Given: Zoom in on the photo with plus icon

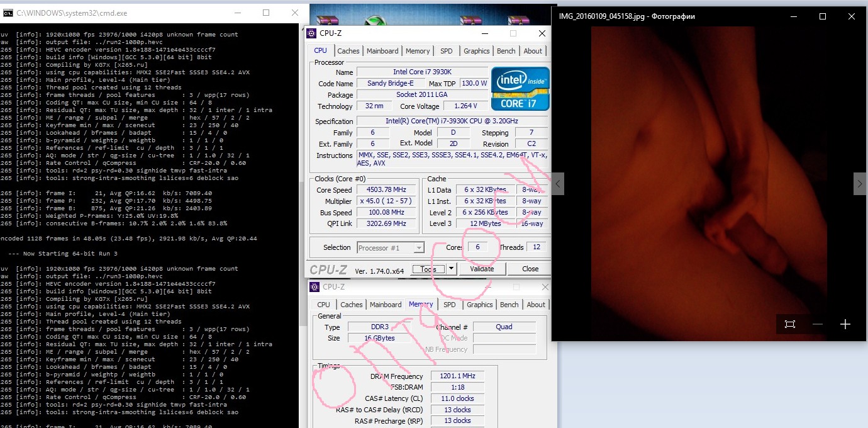Looking at the screenshot, I should coord(845,324).
